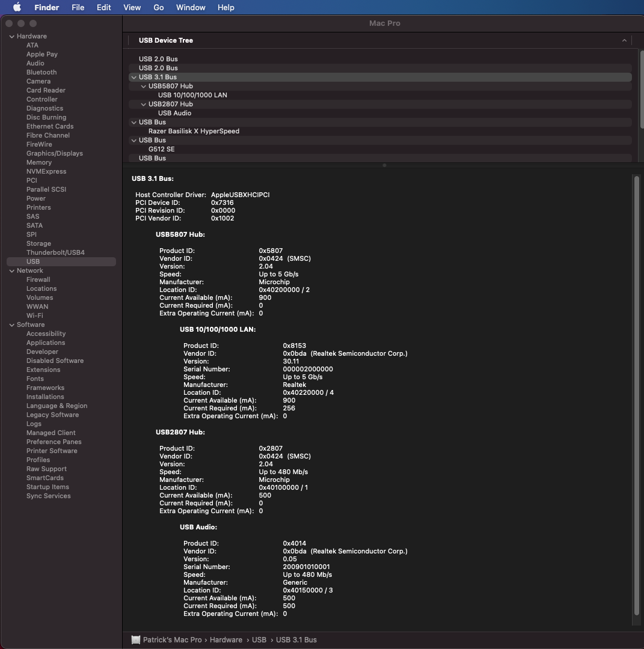Click the Mac Pro icon in path bar

(x=136, y=640)
